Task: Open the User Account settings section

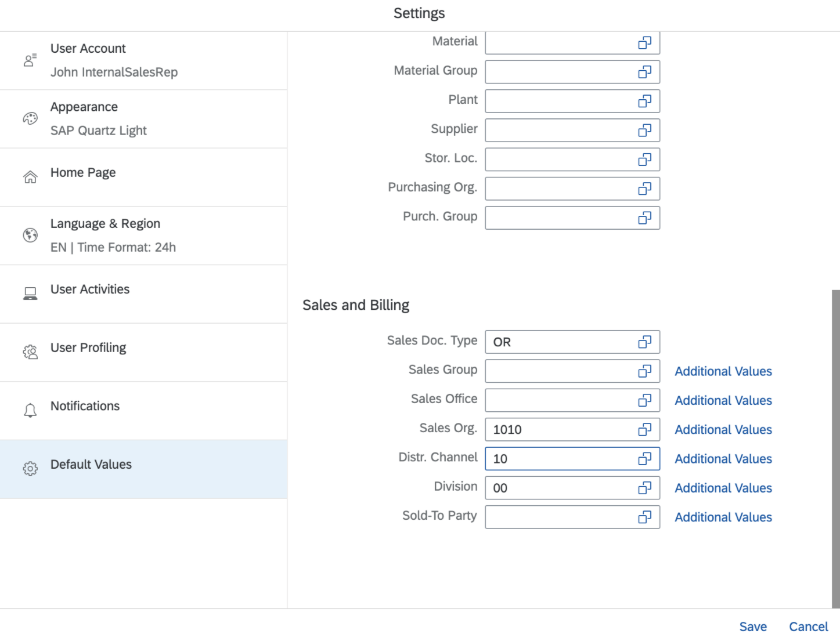Action: pyautogui.click(x=143, y=60)
